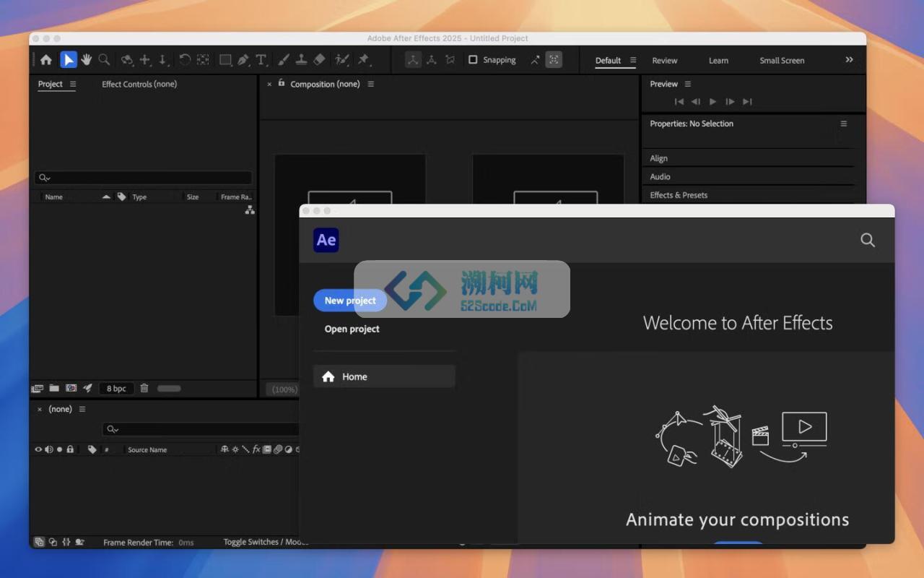
Task: Select the Pan Behind anchor point tool
Action: tap(203, 60)
